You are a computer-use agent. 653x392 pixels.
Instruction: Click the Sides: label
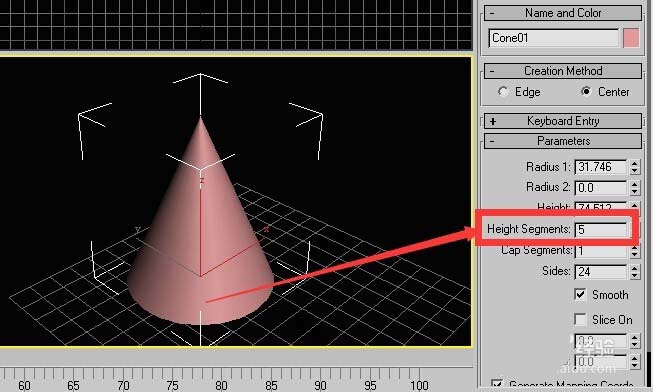pos(556,271)
